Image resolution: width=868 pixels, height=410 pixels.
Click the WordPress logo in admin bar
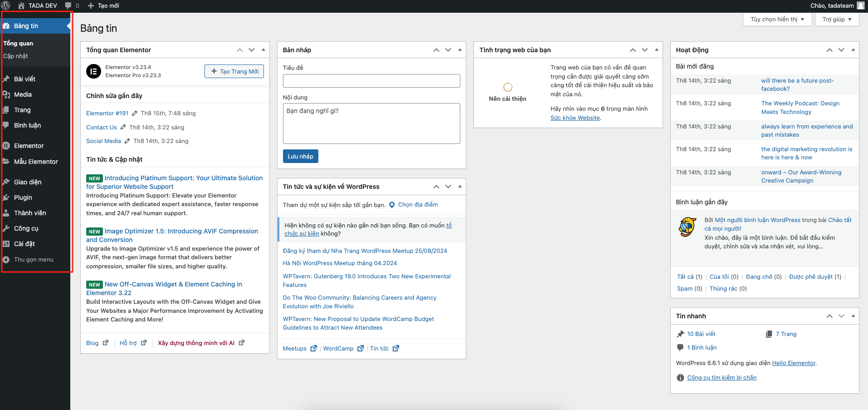click(6, 6)
